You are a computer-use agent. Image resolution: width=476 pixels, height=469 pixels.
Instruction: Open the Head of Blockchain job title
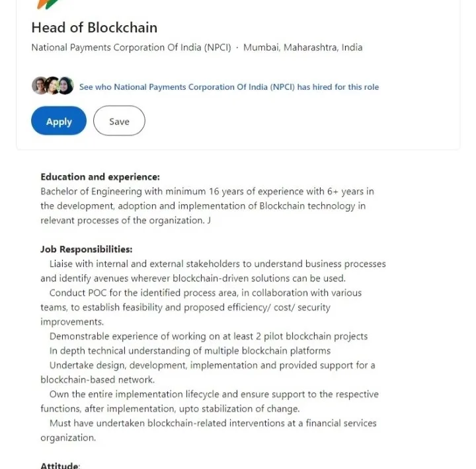click(95, 28)
